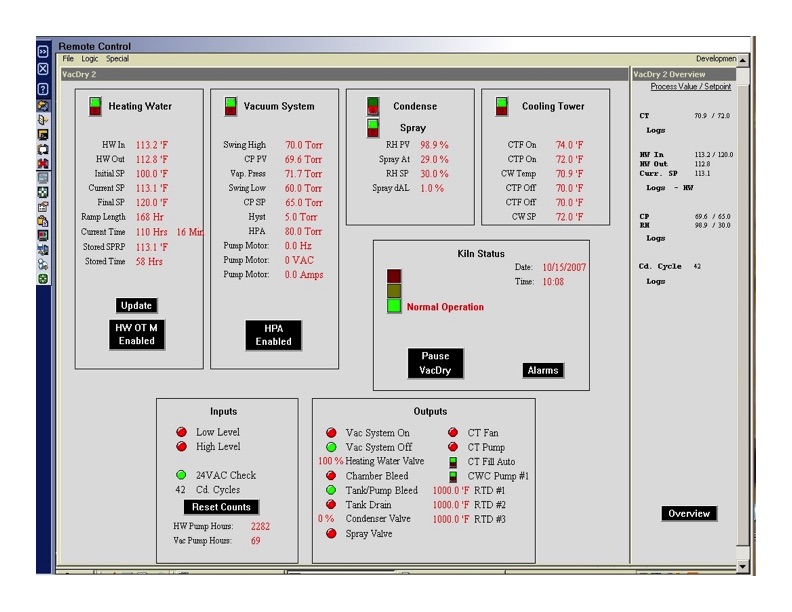Click the clipboard paste icon in sidebar
The image size is (792, 612).
point(43,220)
